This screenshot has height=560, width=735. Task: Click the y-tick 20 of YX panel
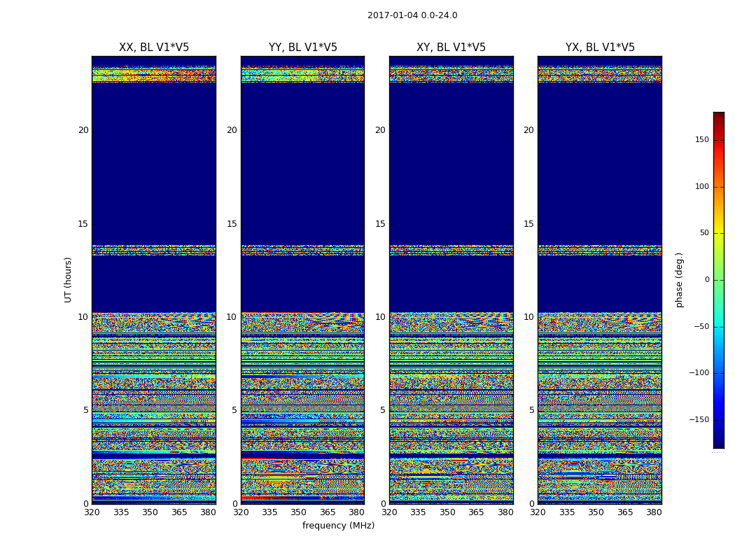click(x=528, y=130)
